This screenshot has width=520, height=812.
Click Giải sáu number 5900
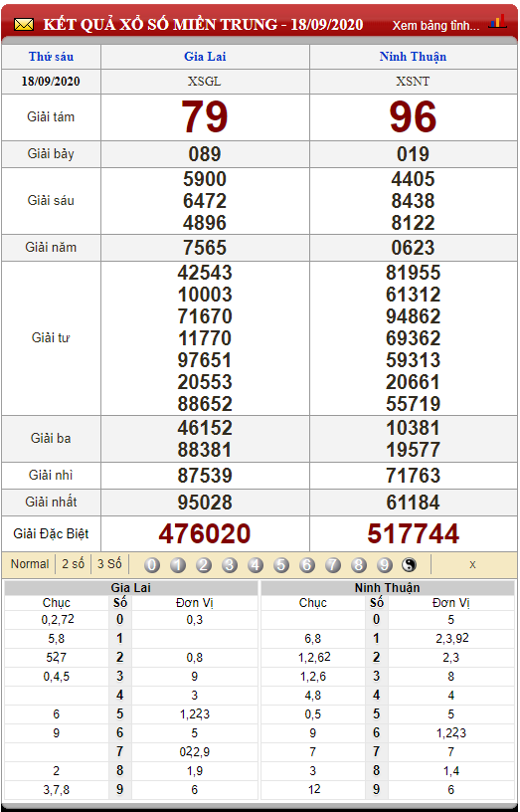tap(205, 179)
